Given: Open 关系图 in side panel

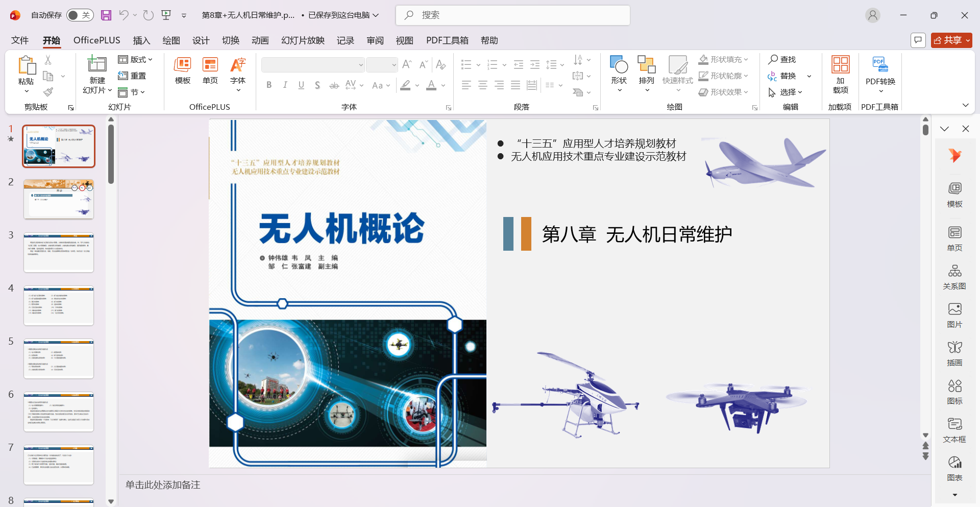Looking at the screenshot, I should 954,277.
